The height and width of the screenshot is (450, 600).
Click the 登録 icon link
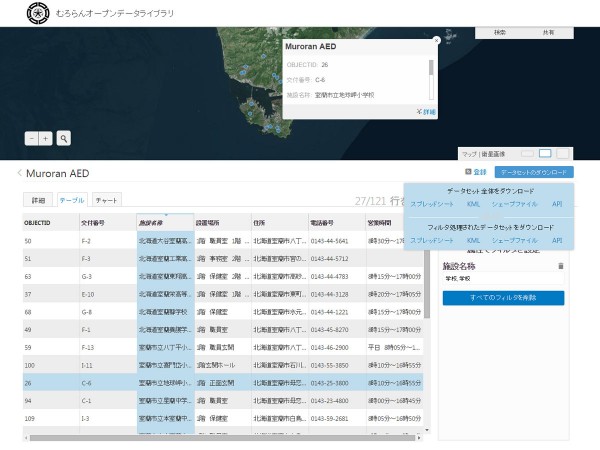tap(472, 173)
